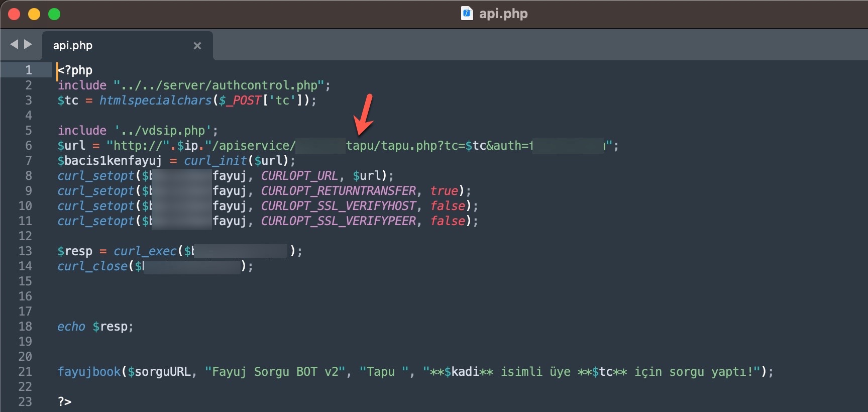Viewport: 868px width, 412px height.
Task: Click the false value on line 11
Action: click(448, 221)
